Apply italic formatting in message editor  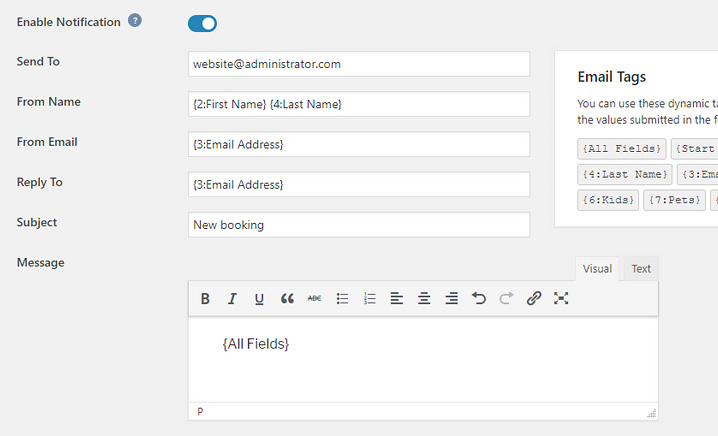(x=232, y=298)
